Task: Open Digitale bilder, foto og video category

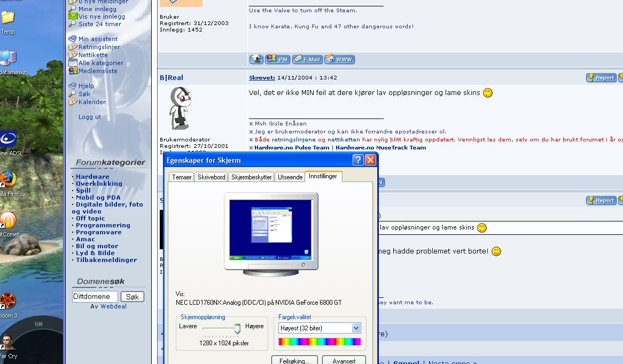Action: [107, 208]
